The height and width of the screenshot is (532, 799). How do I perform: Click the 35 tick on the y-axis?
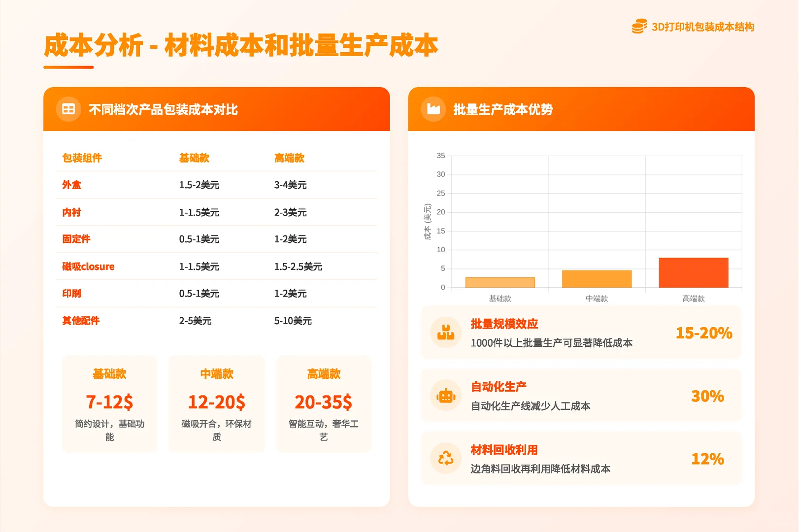(440, 156)
